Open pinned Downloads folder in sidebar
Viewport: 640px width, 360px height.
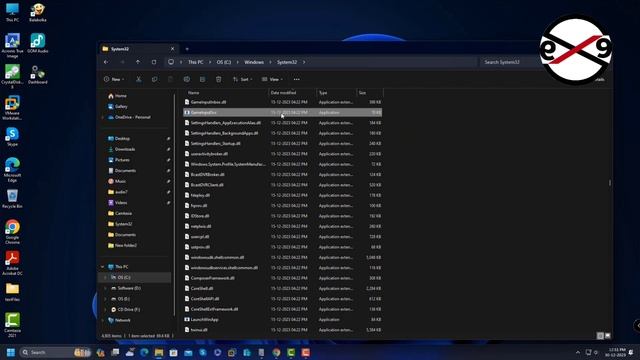(121, 149)
